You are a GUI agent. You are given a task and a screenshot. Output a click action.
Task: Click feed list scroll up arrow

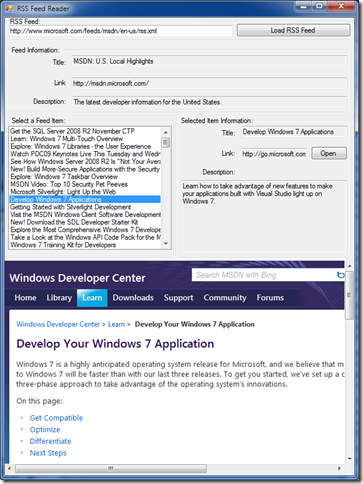(166, 132)
